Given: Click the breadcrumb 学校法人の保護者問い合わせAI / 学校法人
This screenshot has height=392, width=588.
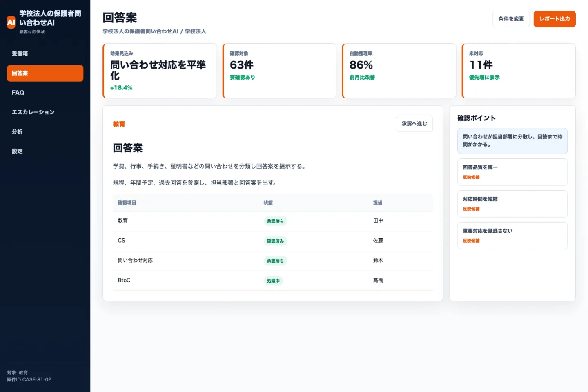Looking at the screenshot, I should (x=154, y=31).
